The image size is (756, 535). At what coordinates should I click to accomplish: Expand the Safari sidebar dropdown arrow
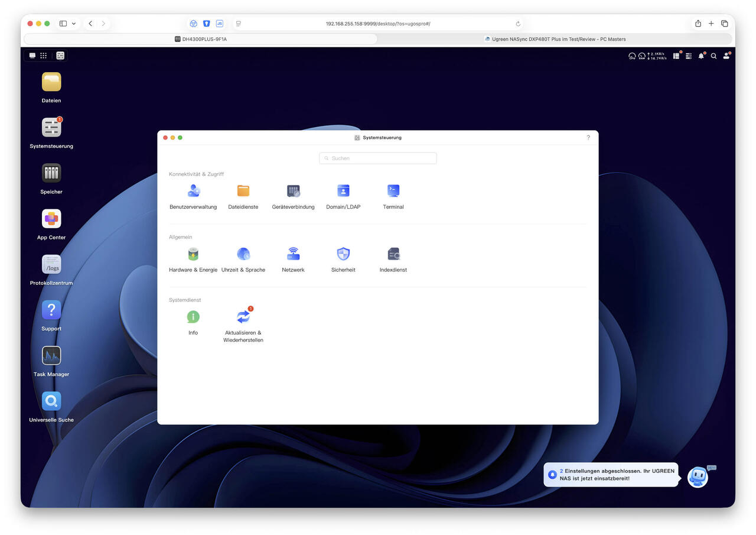click(x=74, y=24)
